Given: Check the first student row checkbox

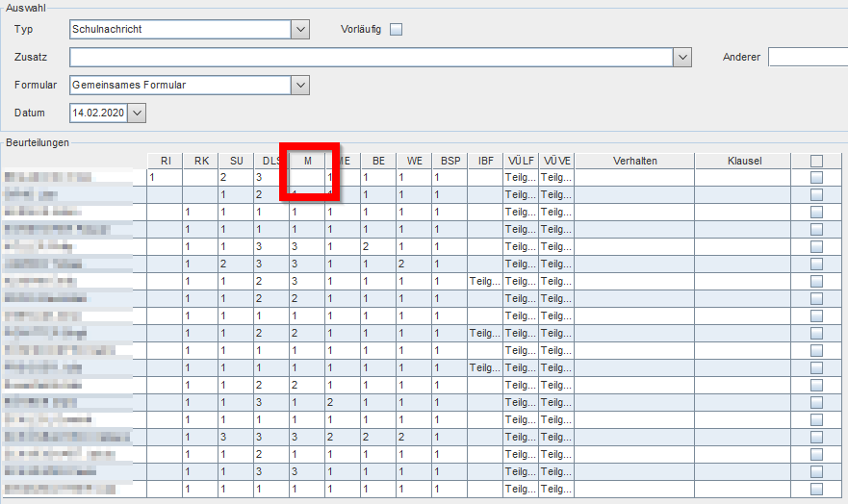Looking at the screenshot, I should (816, 177).
